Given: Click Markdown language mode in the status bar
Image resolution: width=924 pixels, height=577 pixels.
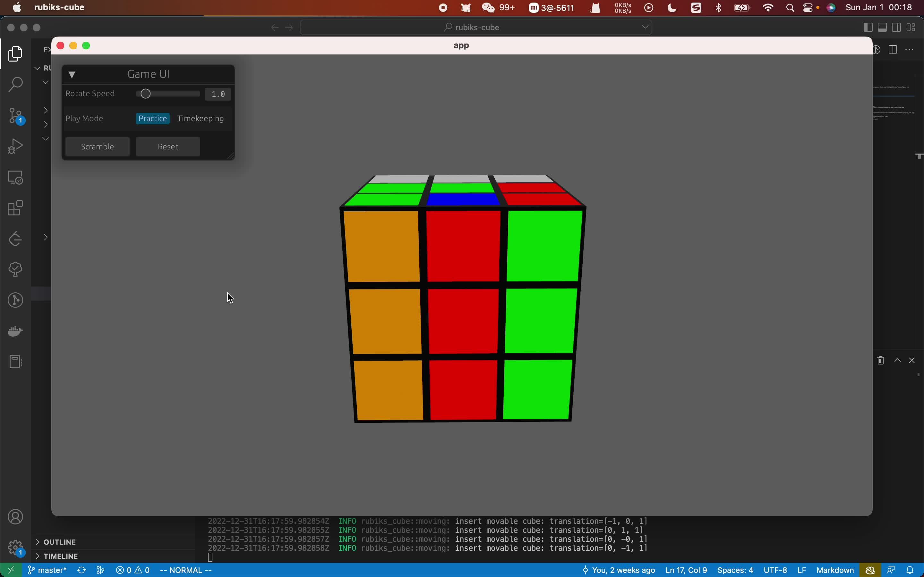Looking at the screenshot, I should (835, 570).
